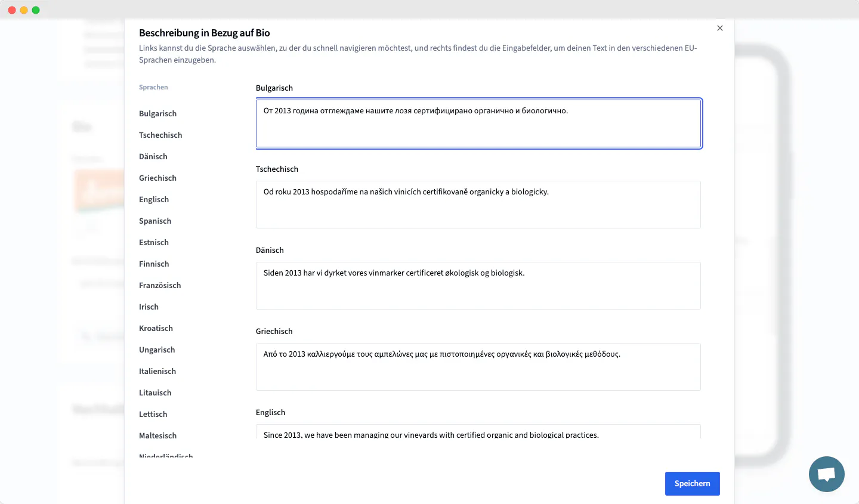Edit the Dänisch description text box
This screenshot has height=504, width=859.
[x=478, y=286]
